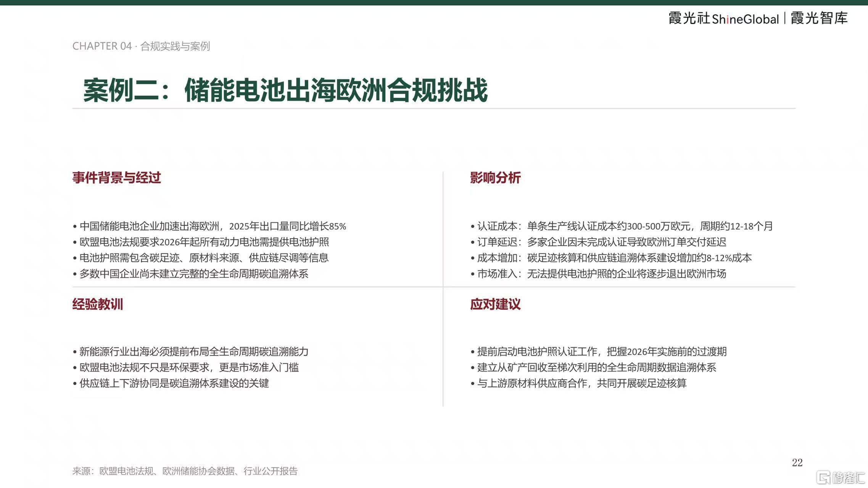
Task: Click bullet '新能源行业出海必须提前布局全生命周期碳追溯能力'
Action: click(190, 351)
